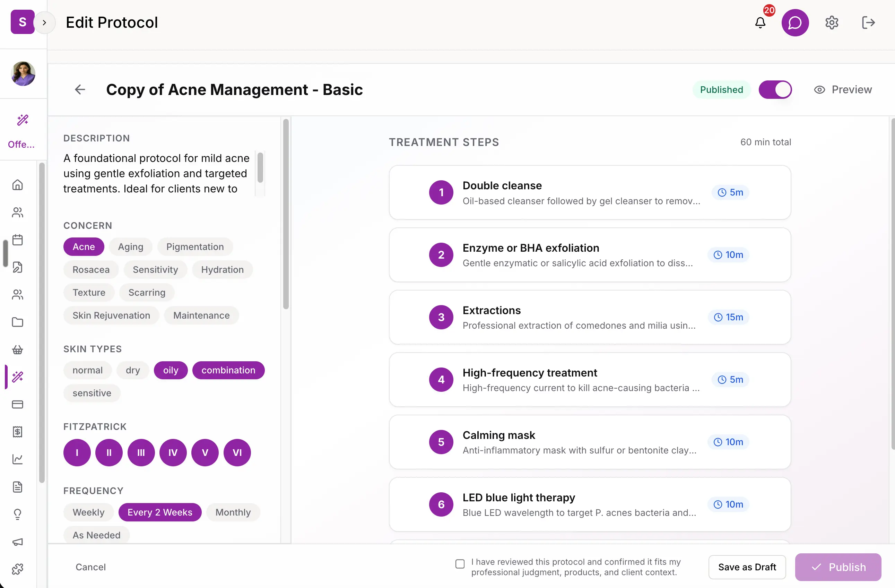Open the home icon in sidebar

18,185
